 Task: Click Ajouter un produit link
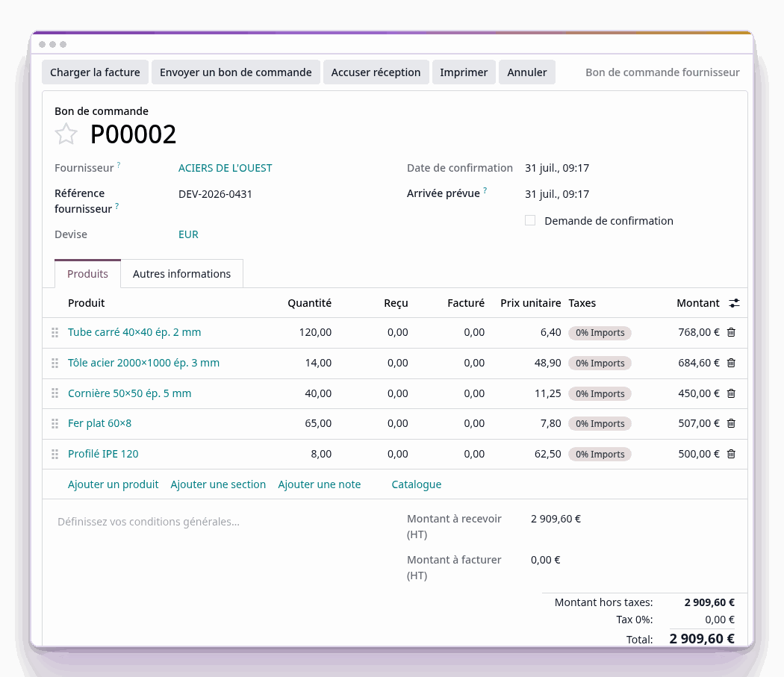113,484
